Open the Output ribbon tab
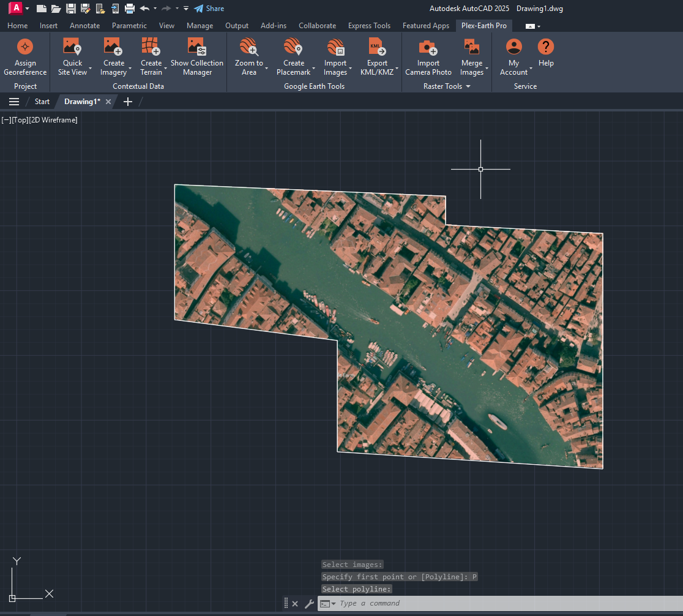The image size is (683, 616). [x=237, y=26]
